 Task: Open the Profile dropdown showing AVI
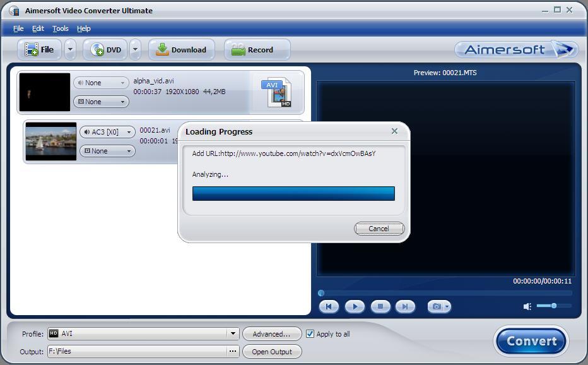(232, 333)
